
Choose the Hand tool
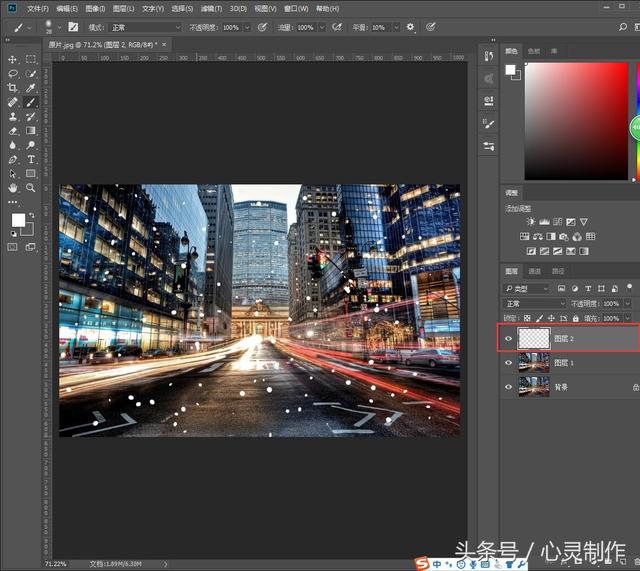point(13,187)
